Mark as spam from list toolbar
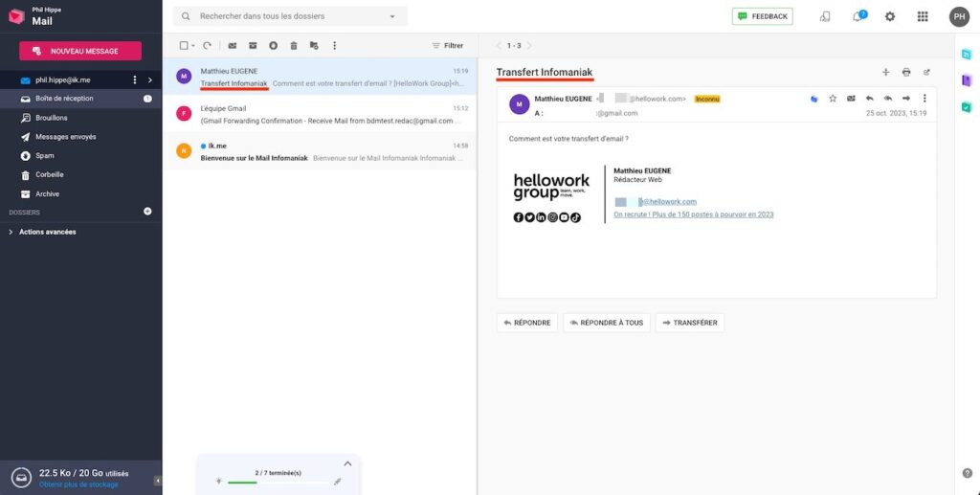The height and width of the screenshot is (495, 980). point(273,46)
